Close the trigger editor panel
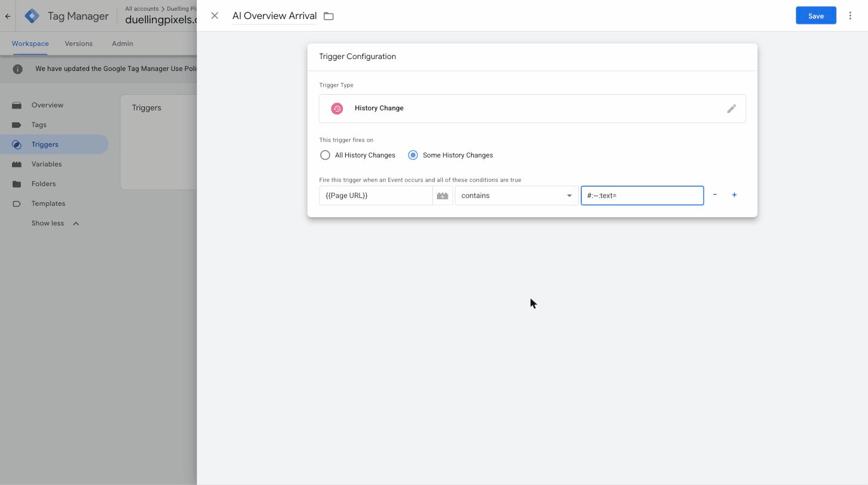Viewport: 868px width, 485px height. coord(215,16)
